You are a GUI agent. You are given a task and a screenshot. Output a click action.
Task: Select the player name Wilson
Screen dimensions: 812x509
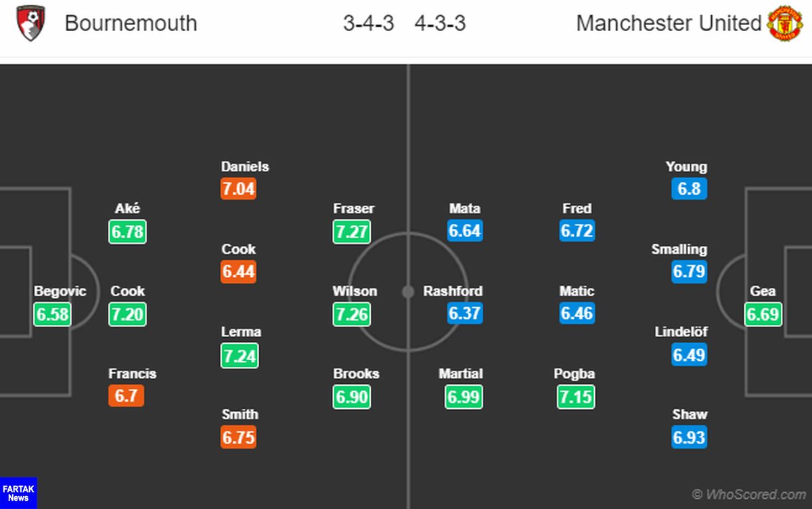(355, 291)
